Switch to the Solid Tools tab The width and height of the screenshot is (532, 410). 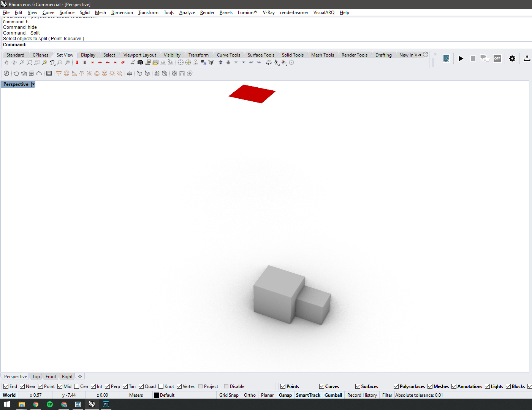[292, 55]
